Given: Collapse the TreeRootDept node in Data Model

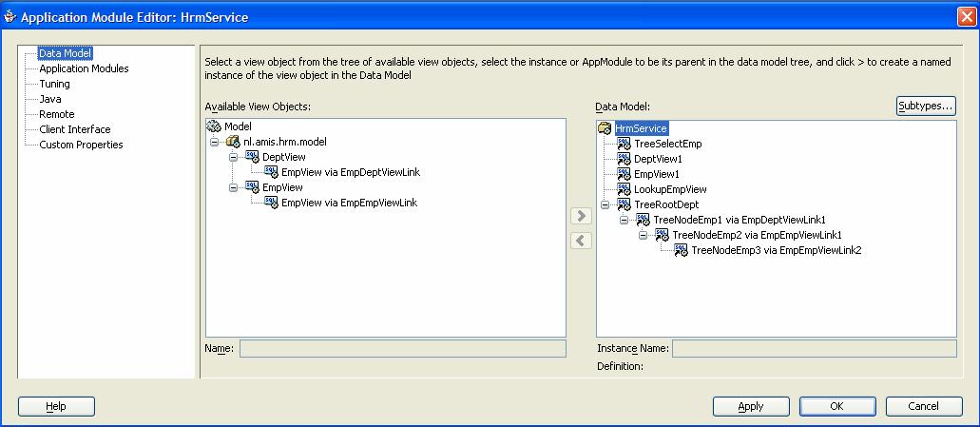Looking at the screenshot, I should pos(605,204).
